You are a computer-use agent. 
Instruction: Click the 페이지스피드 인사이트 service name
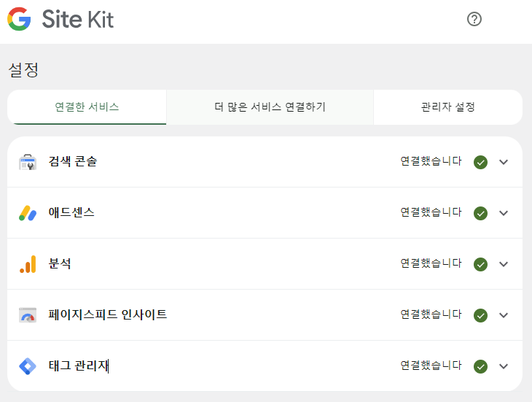(108, 314)
